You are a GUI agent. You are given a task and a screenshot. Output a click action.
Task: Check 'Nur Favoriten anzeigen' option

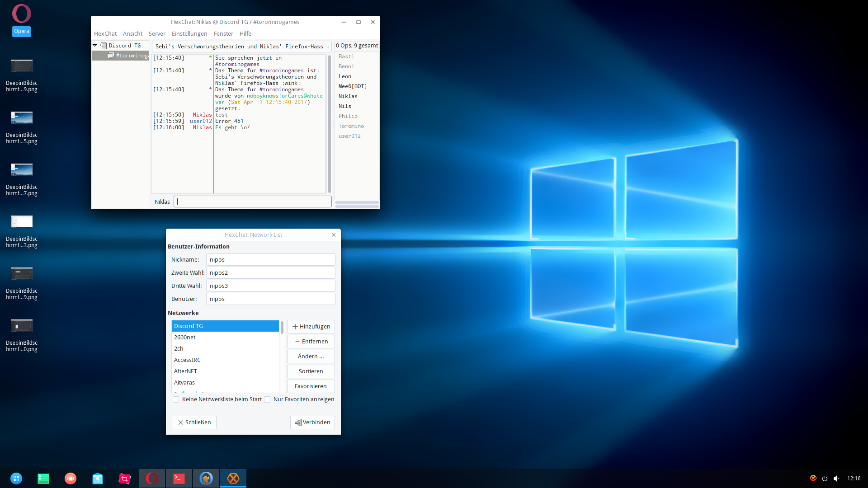click(267, 399)
